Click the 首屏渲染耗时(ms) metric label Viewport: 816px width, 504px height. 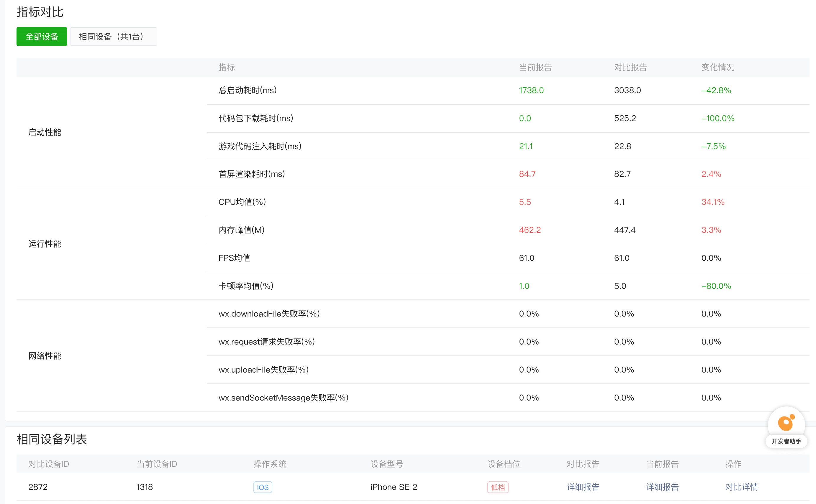pyautogui.click(x=252, y=174)
